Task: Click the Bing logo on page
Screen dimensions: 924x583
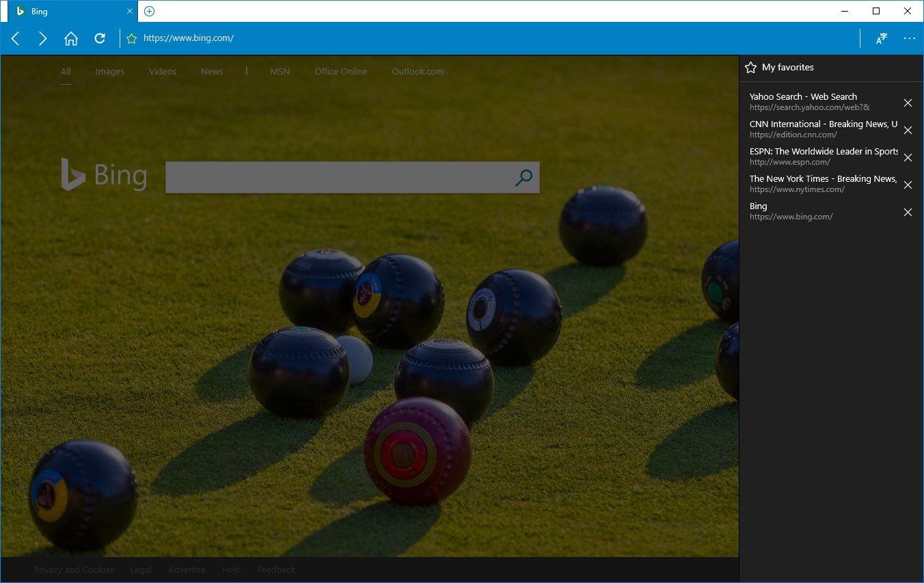Action: click(104, 175)
